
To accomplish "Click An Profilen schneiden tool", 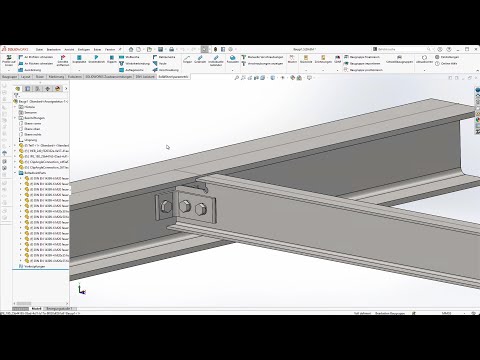I will (36, 57).
